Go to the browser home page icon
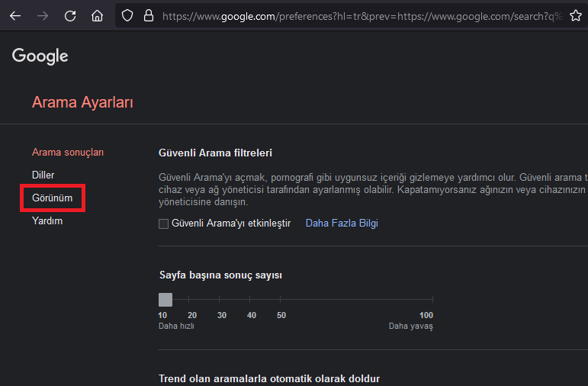 tap(97, 15)
